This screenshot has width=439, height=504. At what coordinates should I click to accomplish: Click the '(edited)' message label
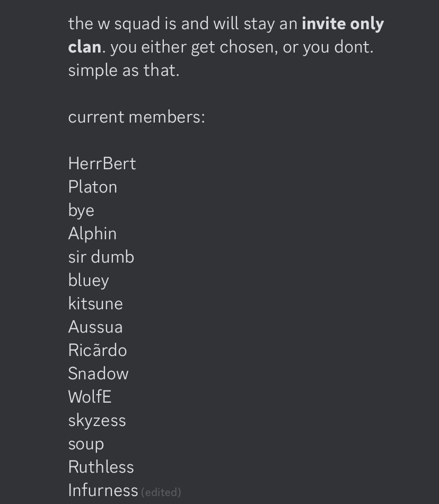coord(161,492)
